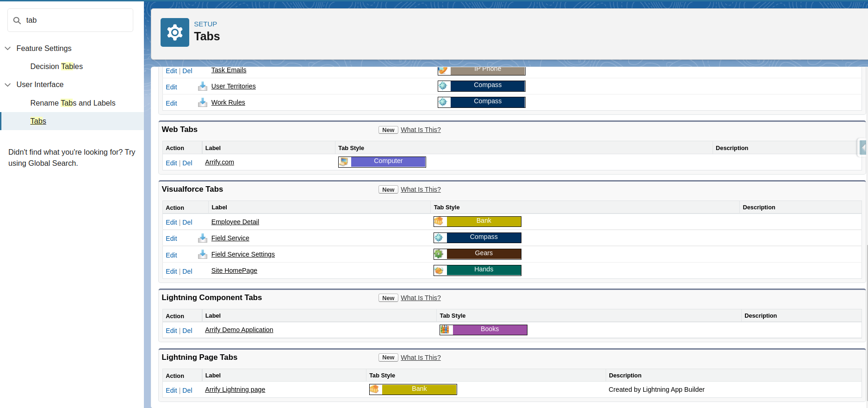Click the purple Computer tab style swatch

(x=388, y=162)
